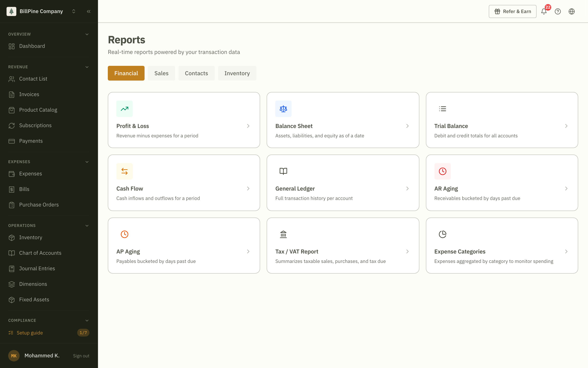This screenshot has height=368, width=588.
Task: Go to Inventory in sidebar
Action: 49,238
